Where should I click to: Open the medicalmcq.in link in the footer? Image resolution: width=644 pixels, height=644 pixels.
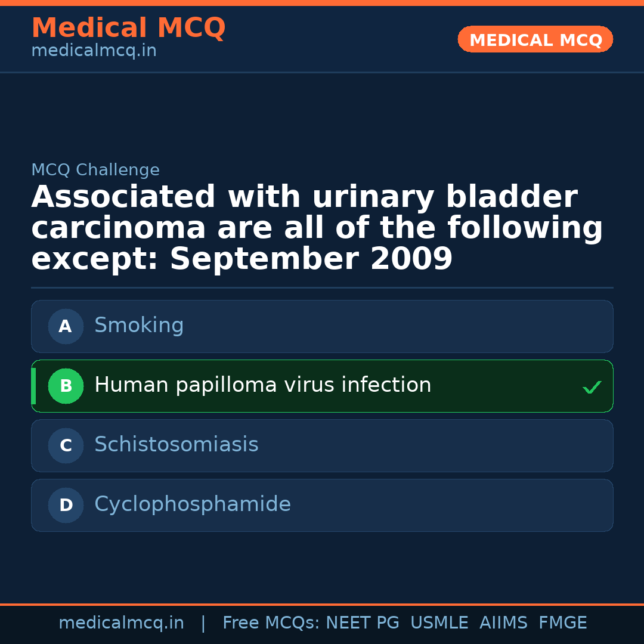[x=121, y=623]
